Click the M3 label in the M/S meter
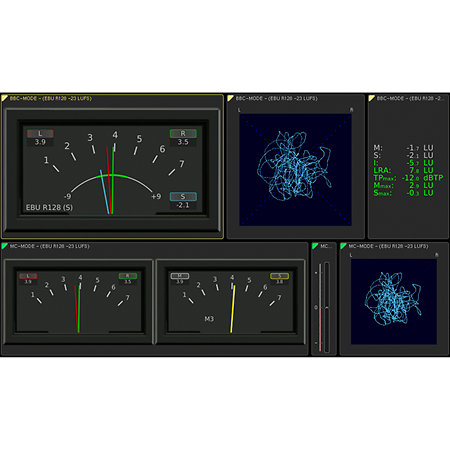This screenshot has height=450, width=450. click(x=209, y=319)
